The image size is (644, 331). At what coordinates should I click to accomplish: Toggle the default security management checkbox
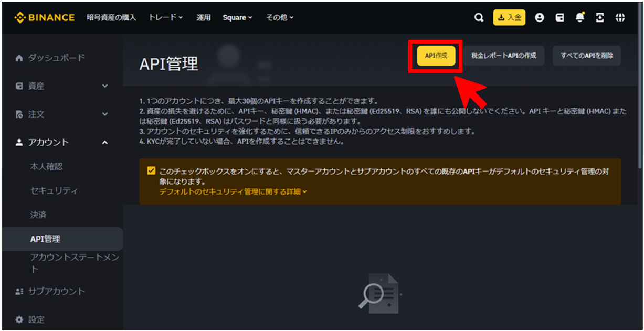click(x=152, y=171)
